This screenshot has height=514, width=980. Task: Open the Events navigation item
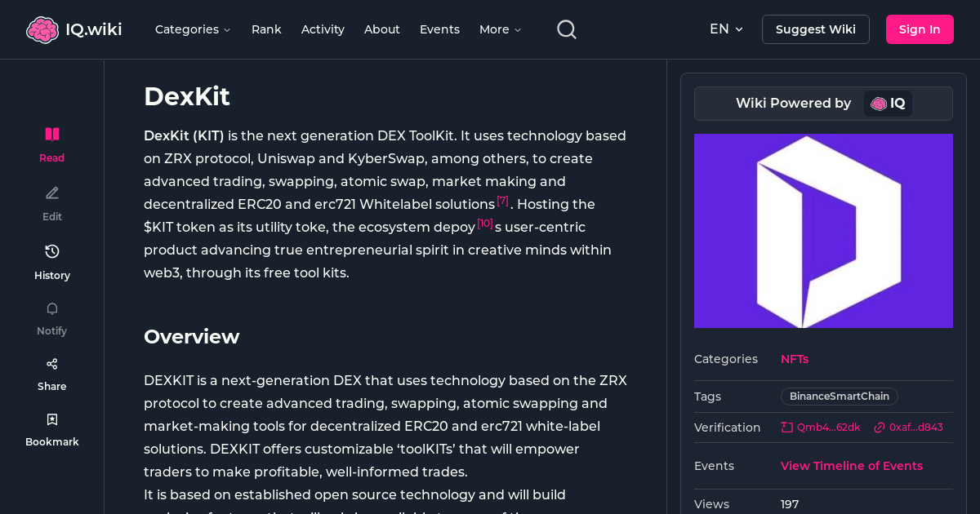click(439, 29)
